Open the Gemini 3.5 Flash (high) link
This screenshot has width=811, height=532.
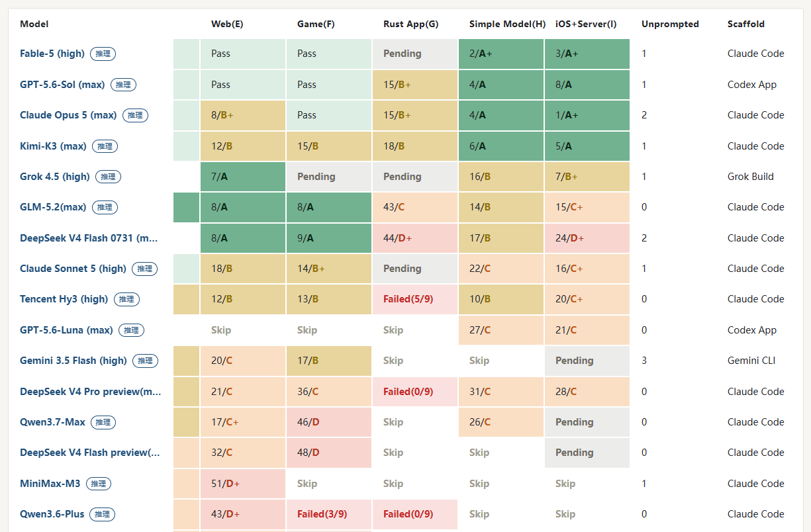coord(73,361)
